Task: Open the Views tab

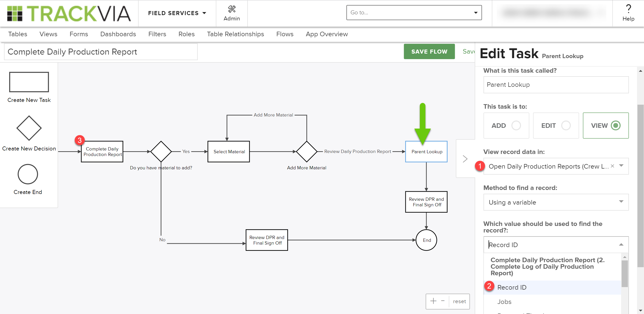Action: [48, 34]
